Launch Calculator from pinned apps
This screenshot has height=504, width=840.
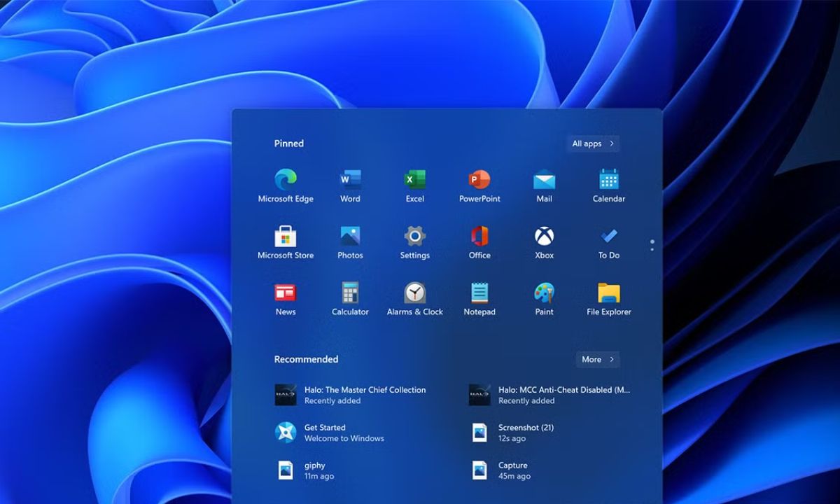pos(350,299)
